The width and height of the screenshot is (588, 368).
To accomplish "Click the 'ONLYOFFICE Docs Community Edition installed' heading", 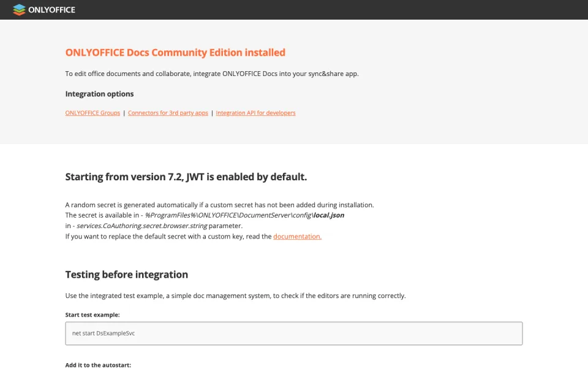I will (x=175, y=52).
